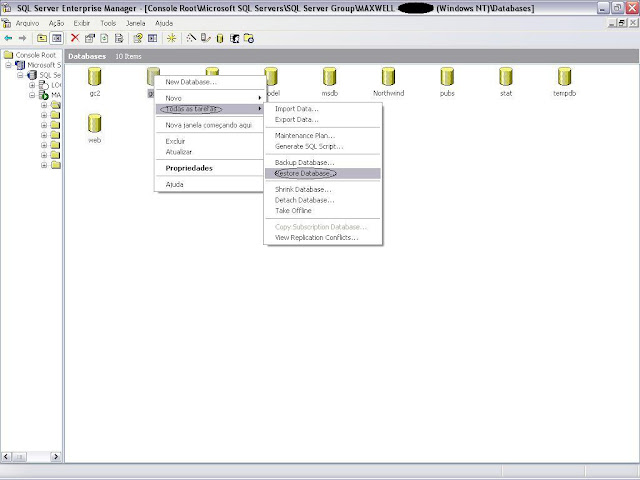Screen dimensions: 640x480
Task: Open the Novo submenu arrow
Action: click(x=259, y=98)
